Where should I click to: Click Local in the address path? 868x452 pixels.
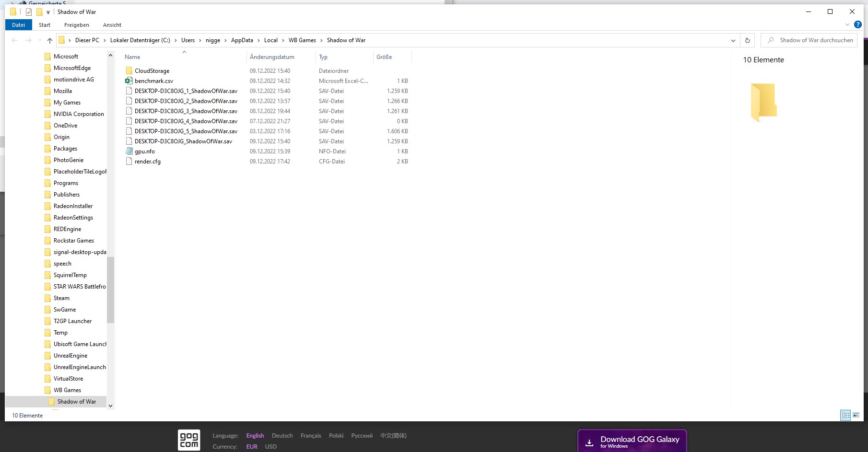pos(271,40)
